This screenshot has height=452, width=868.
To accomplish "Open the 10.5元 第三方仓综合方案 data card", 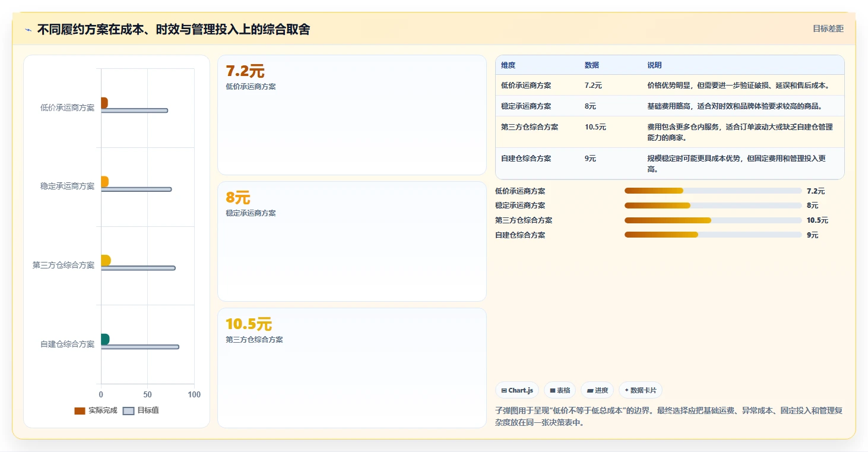I will pos(352,368).
